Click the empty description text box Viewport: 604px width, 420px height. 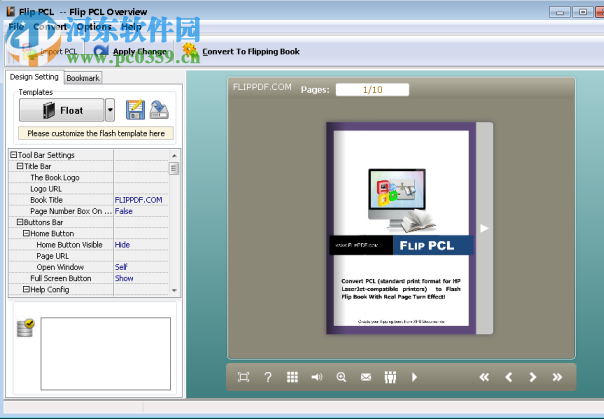pyautogui.click(x=106, y=354)
